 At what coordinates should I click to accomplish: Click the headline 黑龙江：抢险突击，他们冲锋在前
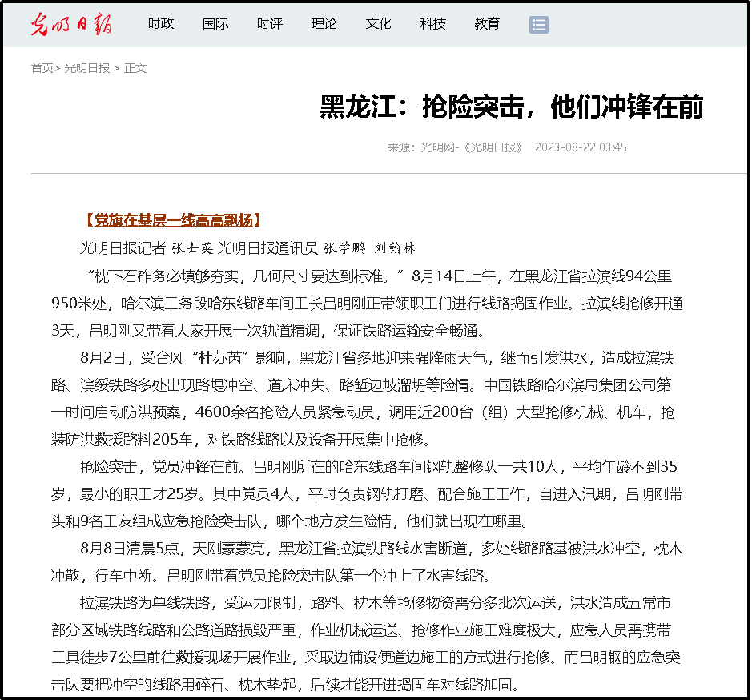pos(511,107)
